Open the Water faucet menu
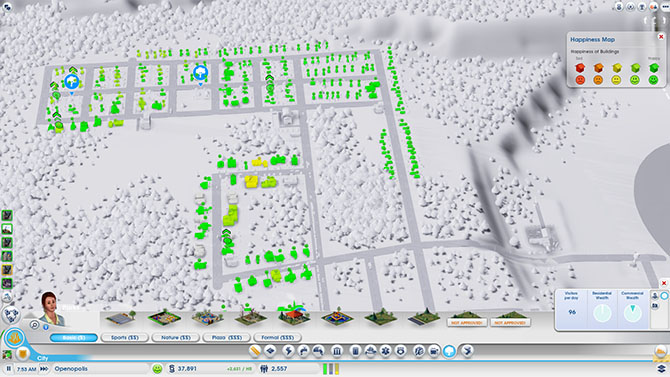This screenshot has width=670, height=377. pos(303,351)
